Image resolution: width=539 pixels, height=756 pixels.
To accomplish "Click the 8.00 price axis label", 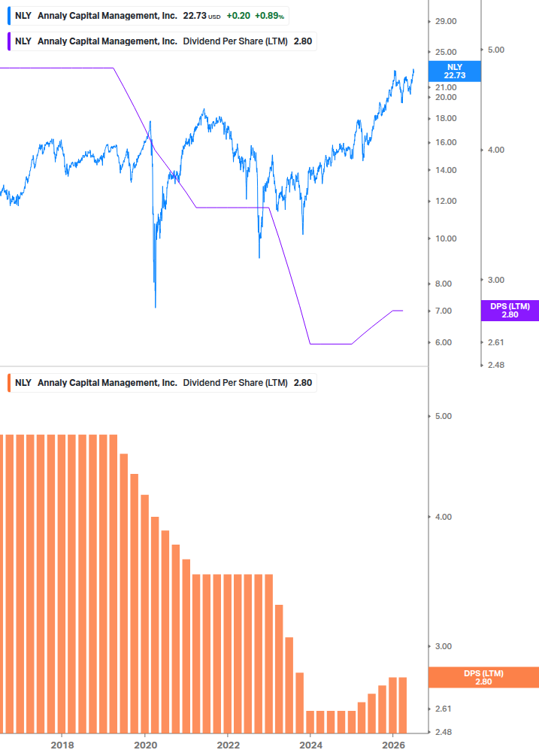I will [x=444, y=284].
